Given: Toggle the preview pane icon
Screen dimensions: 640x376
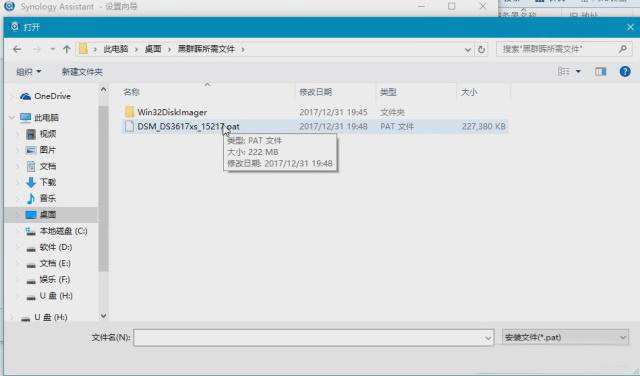Looking at the screenshot, I should pyautogui.click(x=600, y=71).
